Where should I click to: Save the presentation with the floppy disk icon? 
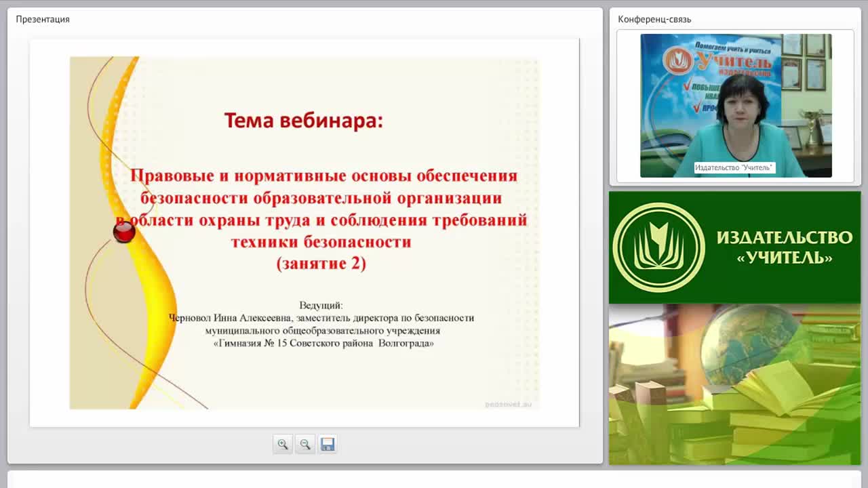click(328, 445)
